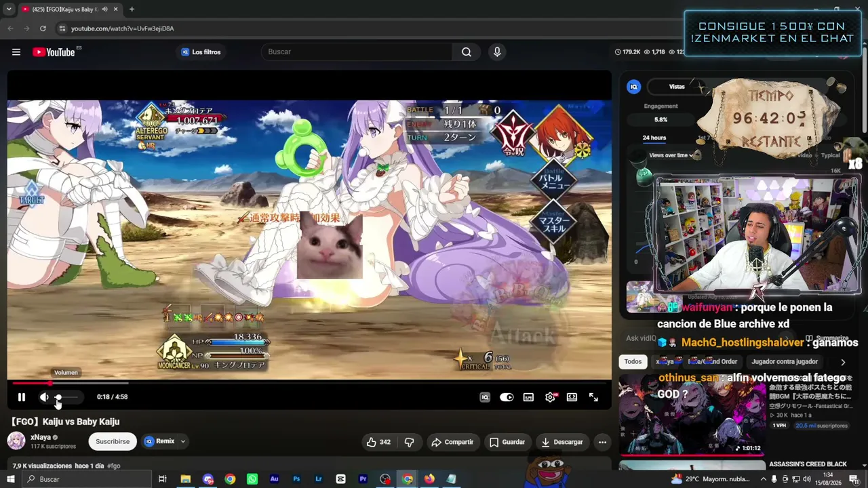Open xNaya channel avatar

[x=16, y=441]
